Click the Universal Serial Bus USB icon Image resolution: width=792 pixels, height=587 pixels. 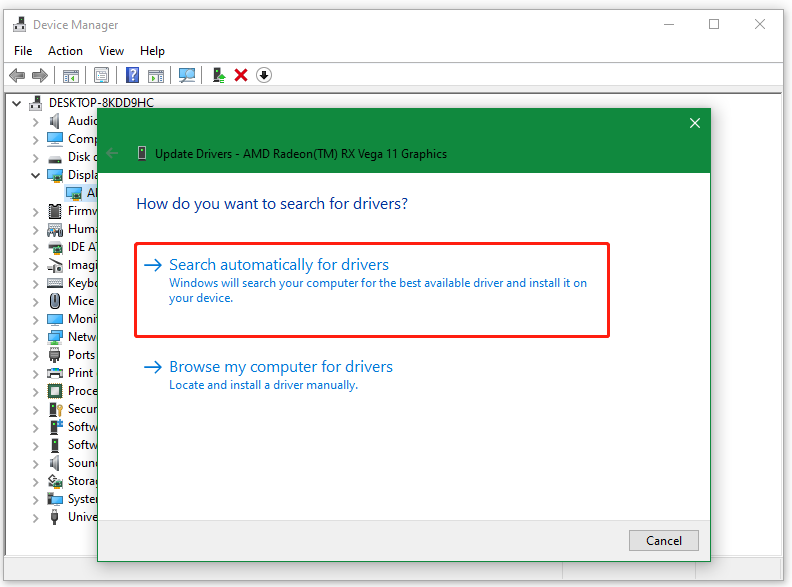55,517
